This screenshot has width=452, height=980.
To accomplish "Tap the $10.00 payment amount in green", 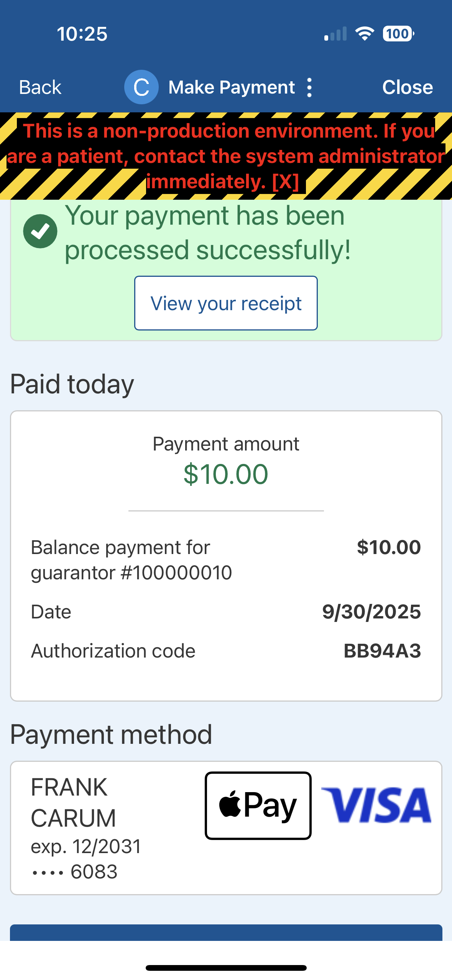I will click(226, 474).
